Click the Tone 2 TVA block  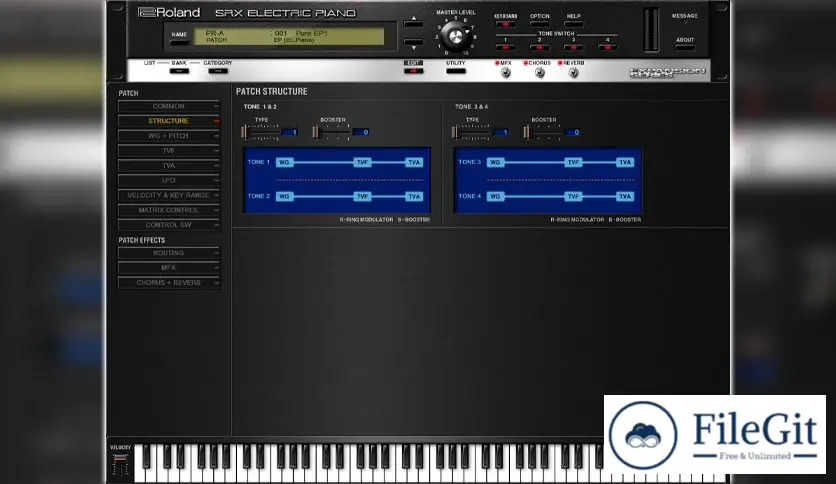pyautogui.click(x=414, y=197)
